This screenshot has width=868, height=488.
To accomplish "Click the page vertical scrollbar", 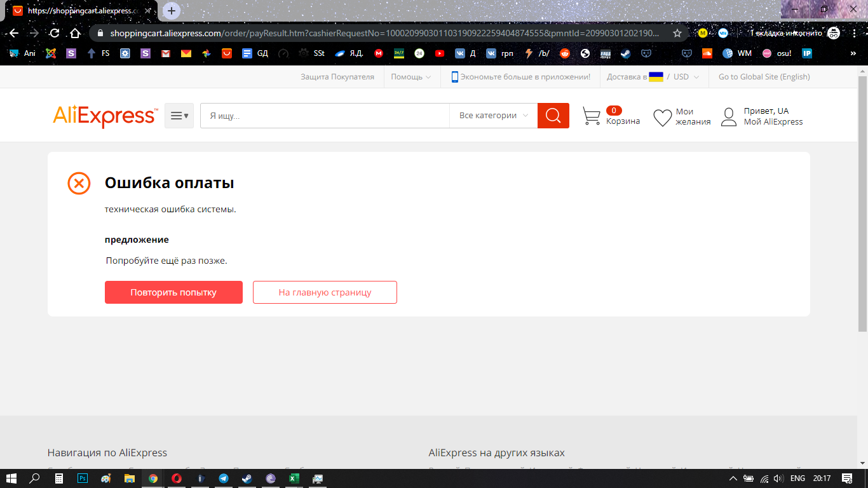I will click(862, 203).
